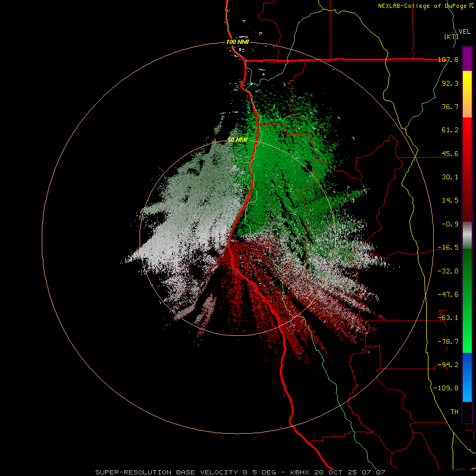Select the 61.2 legend value
The height and width of the screenshot is (476, 476).
point(450,130)
